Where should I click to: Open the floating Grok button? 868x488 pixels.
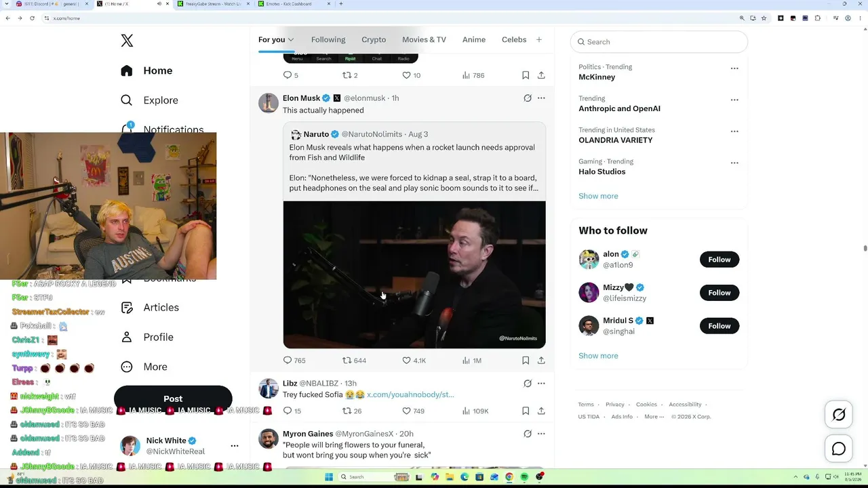click(839, 415)
